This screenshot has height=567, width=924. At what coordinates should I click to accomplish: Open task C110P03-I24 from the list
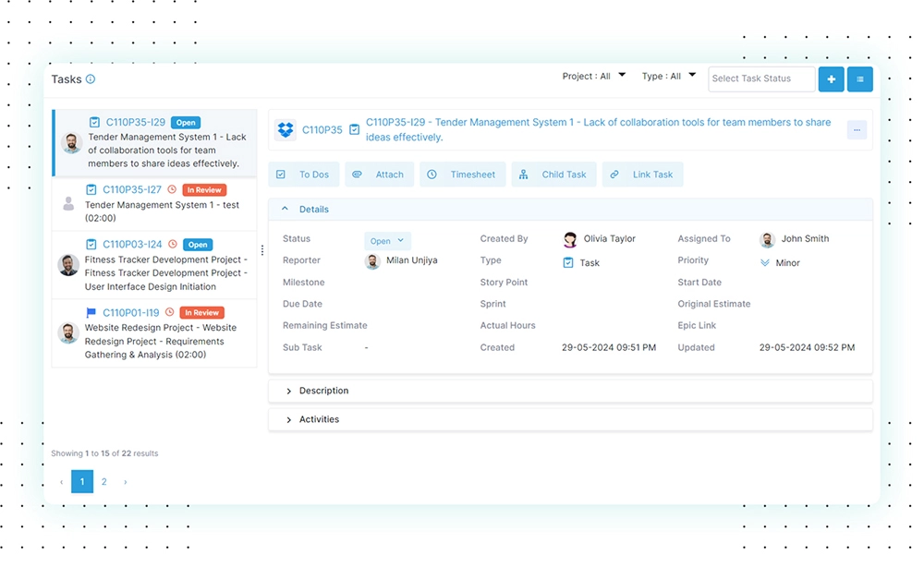pyautogui.click(x=132, y=245)
